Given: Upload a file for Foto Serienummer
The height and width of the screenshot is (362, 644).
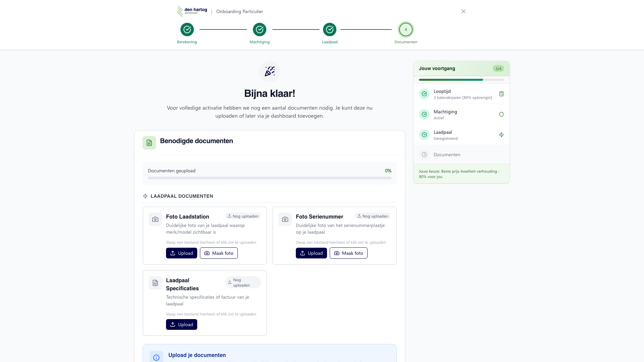Looking at the screenshot, I should click(x=311, y=253).
